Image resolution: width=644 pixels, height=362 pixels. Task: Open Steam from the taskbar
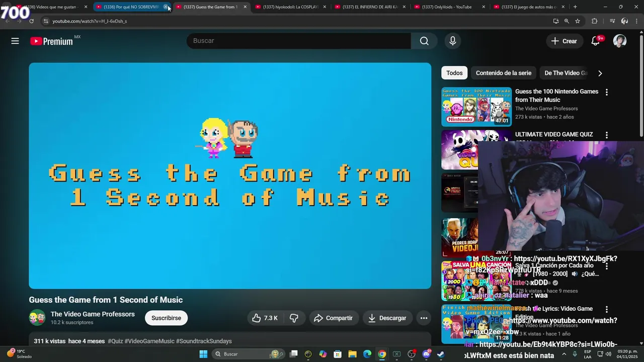pos(440,354)
